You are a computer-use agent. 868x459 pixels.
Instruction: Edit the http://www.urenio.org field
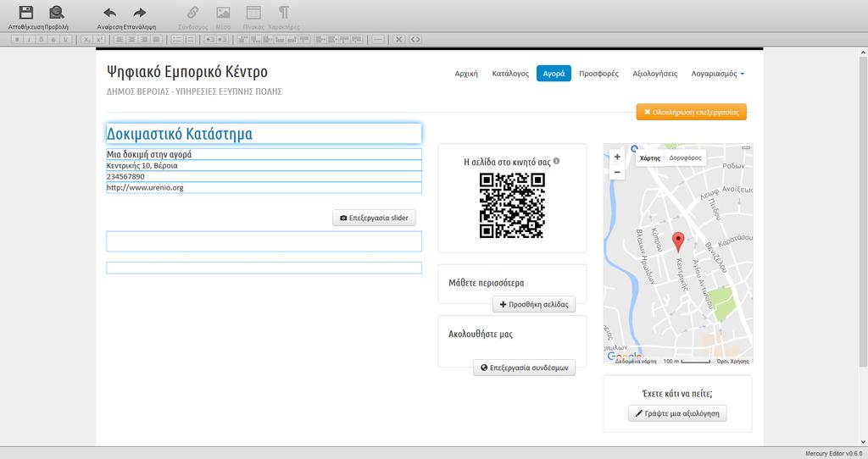[264, 187]
